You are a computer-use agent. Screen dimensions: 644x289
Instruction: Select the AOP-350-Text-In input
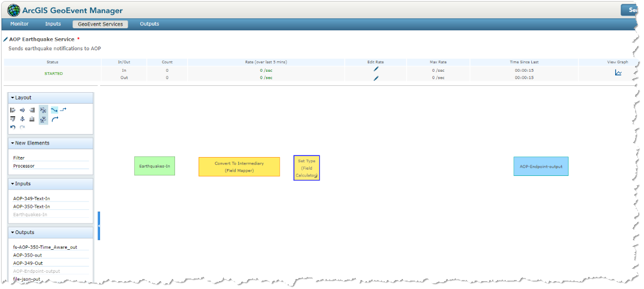click(51, 206)
